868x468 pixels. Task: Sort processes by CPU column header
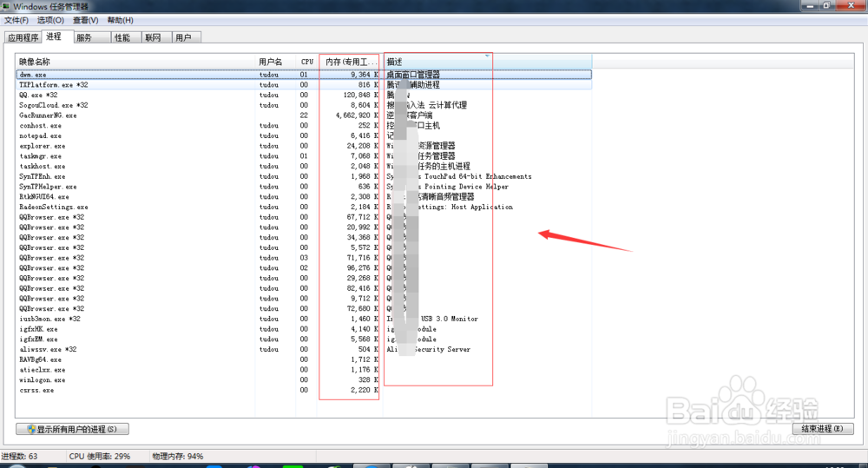point(306,62)
